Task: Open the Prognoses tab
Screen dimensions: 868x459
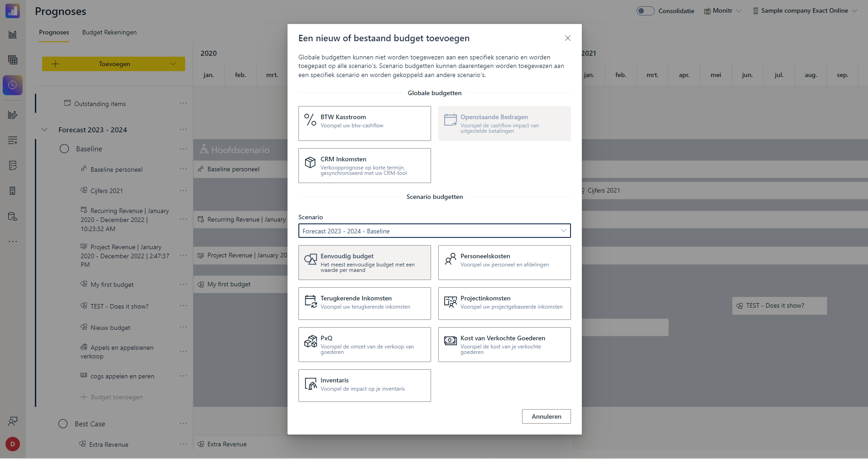Action: point(54,33)
